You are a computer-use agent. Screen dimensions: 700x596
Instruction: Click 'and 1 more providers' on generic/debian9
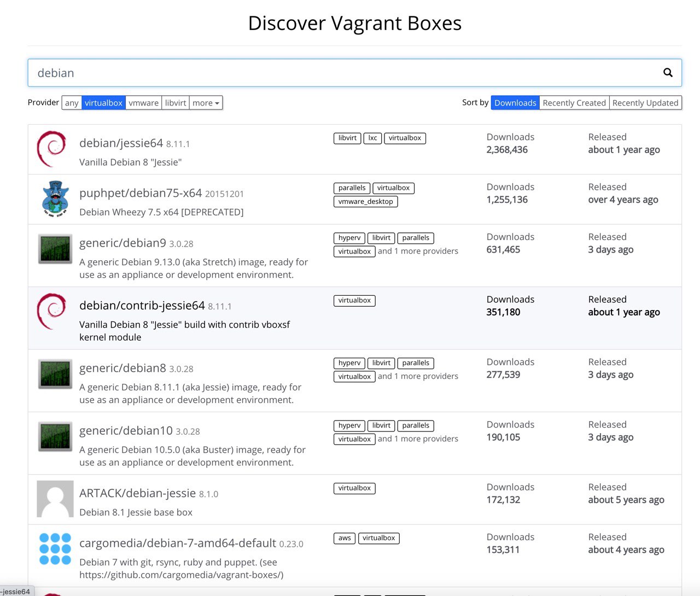point(418,252)
